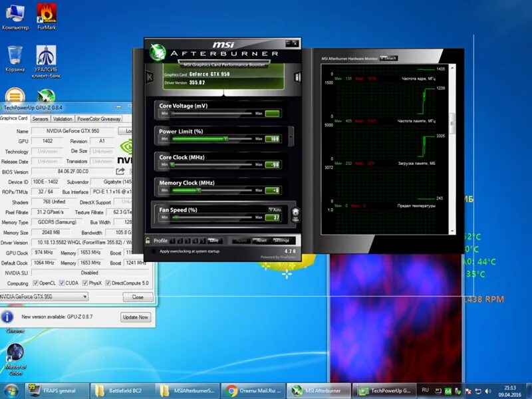This screenshot has height=399, width=532.
Task: Click the Fan Speed value field showing 37
Action: pyautogui.click(x=273, y=217)
